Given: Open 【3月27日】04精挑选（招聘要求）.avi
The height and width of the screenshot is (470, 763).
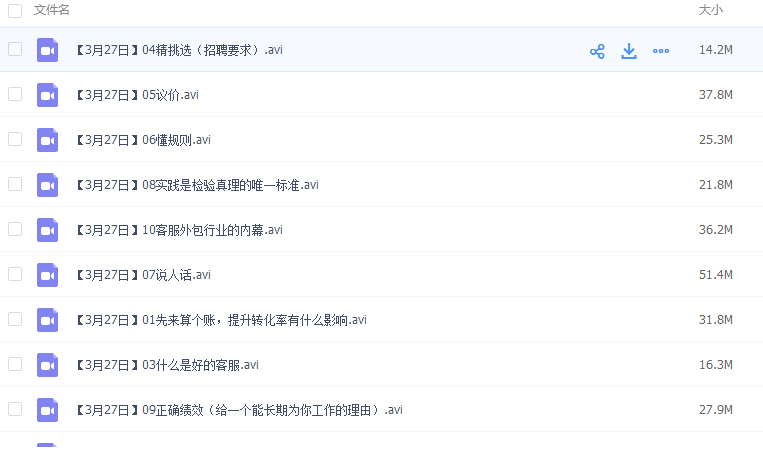Looking at the screenshot, I should (180, 50).
